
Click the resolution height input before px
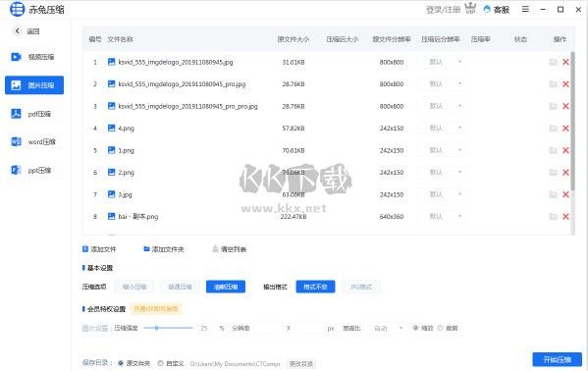(310, 328)
